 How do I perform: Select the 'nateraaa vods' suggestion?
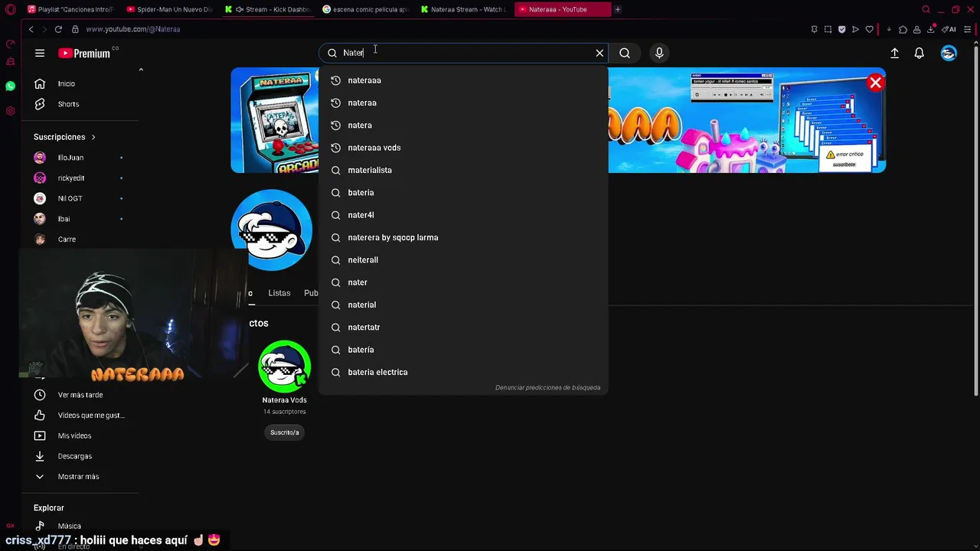pyautogui.click(x=463, y=148)
